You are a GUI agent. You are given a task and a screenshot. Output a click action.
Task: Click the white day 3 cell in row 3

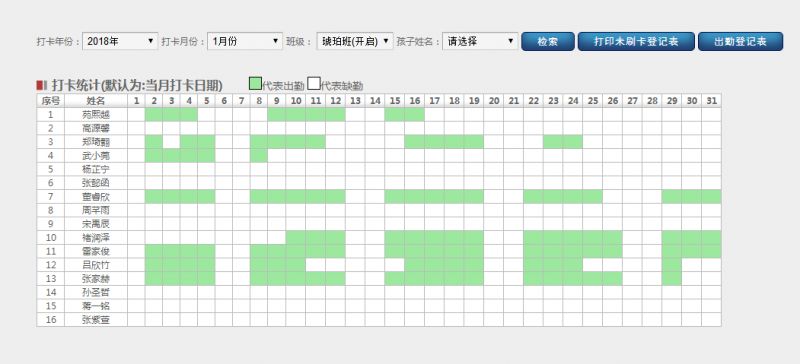pos(171,142)
